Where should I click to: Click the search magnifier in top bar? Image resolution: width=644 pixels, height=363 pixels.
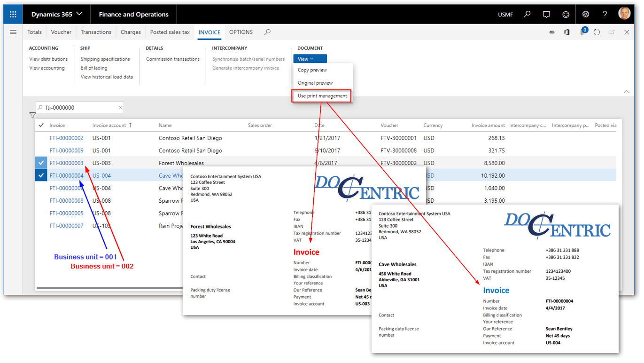[x=527, y=15]
